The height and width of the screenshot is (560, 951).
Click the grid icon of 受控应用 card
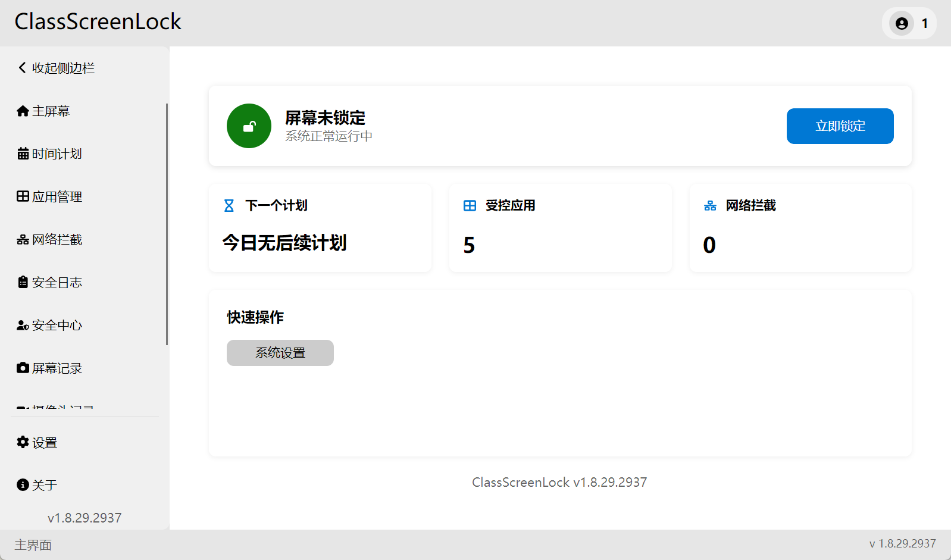pyautogui.click(x=470, y=206)
